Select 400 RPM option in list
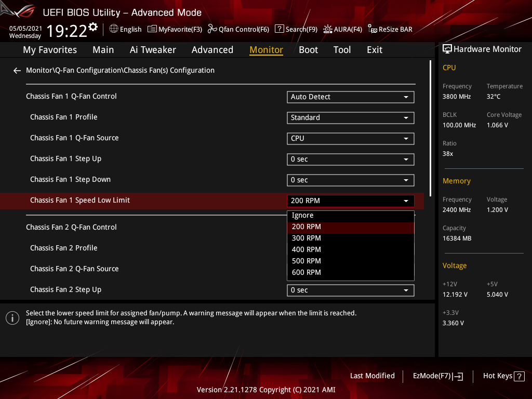 pos(351,250)
